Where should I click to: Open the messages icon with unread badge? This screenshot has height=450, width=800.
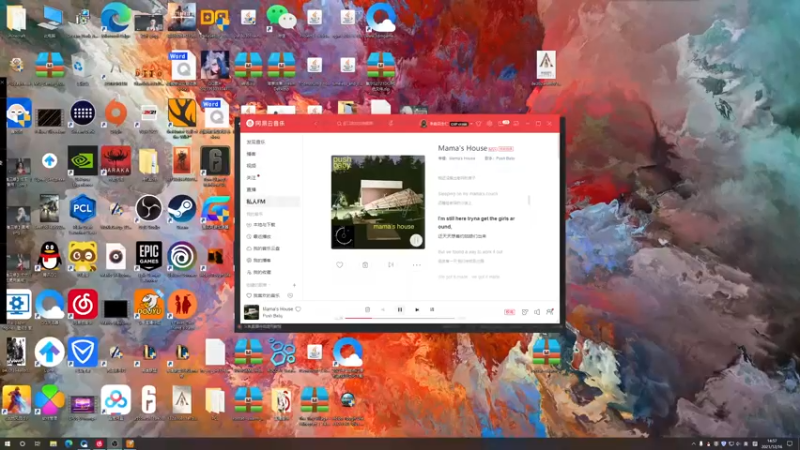[503, 123]
